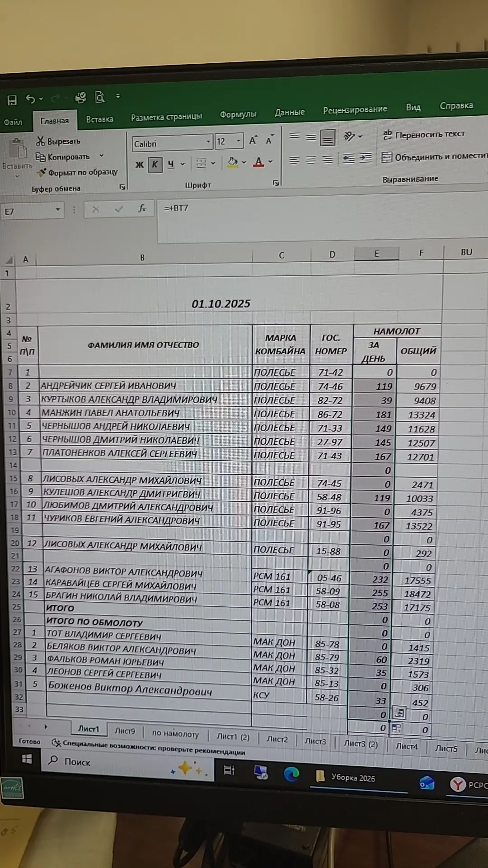The height and width of the screenshot is (868, 488).
Task: Toggle Переносить текст wrap text
Action: (x=424, y=134)
